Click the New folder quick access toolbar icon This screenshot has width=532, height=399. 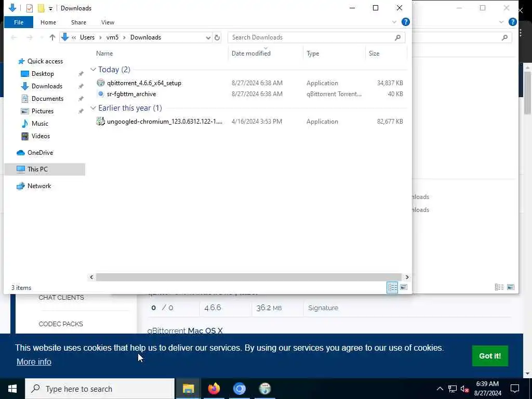[x=41, y=8]
